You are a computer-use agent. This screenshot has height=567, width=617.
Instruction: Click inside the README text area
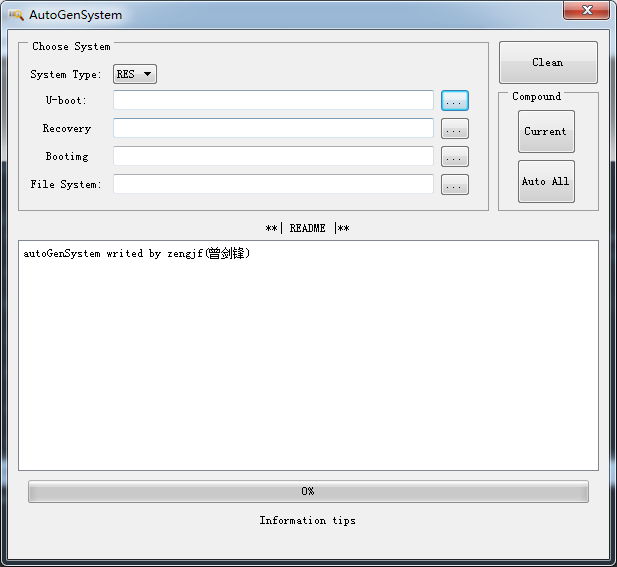[308, 355]
